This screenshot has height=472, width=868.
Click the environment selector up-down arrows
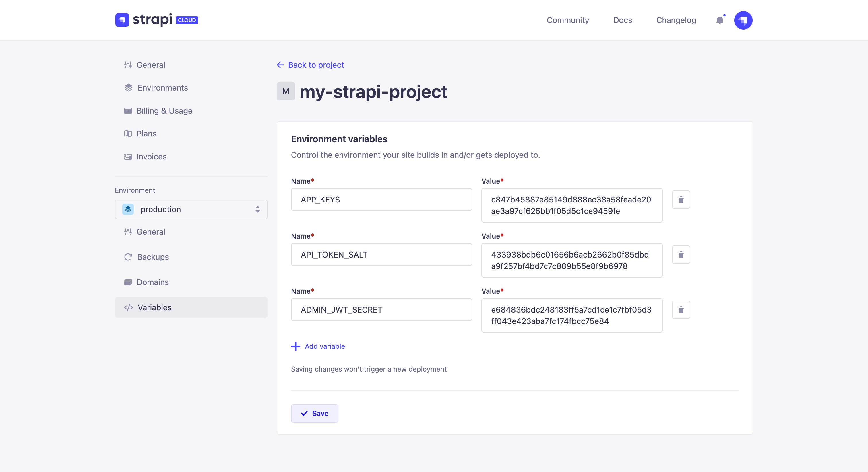(x=257, y=209)
